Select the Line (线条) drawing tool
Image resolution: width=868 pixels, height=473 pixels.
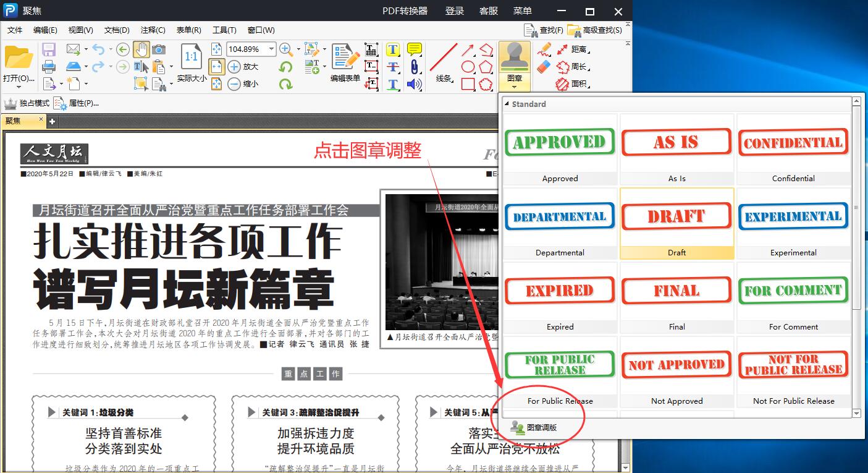444,62
